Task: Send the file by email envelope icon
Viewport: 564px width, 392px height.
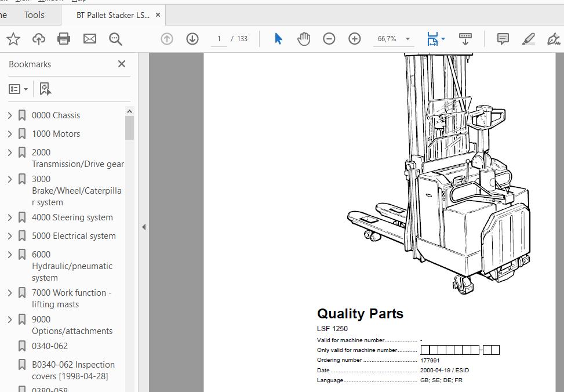Action: click(x=90, y=39)
